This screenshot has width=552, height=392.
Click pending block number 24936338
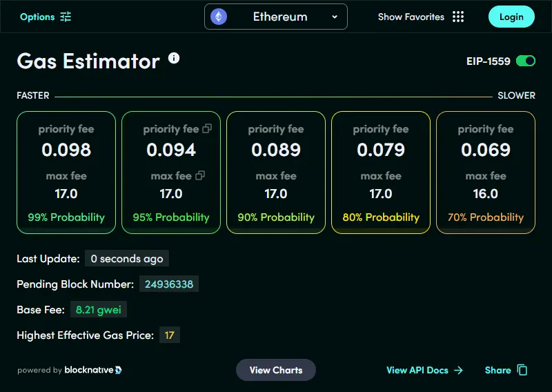tap(169, 284)
